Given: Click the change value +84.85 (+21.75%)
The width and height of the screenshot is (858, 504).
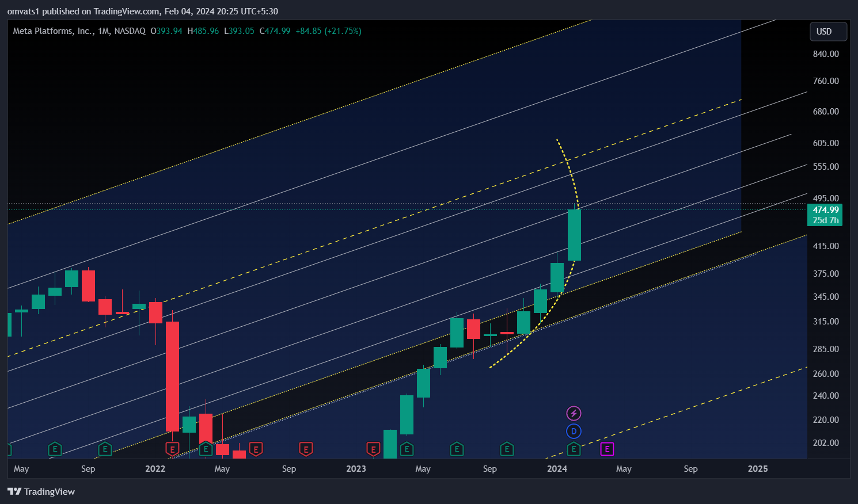Looking at the screenshot, I should pyautogui.click(x=328, y=31).
